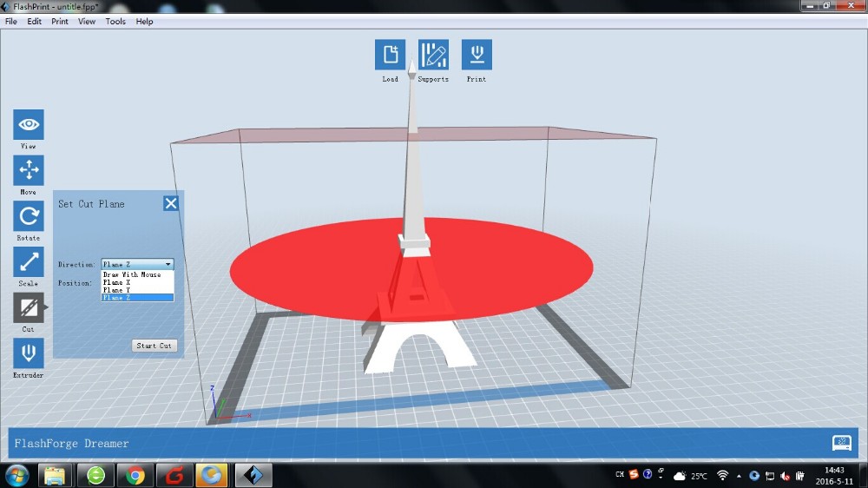
Task: Close the Set Cut Plane panel
Action: coord(171,203)
